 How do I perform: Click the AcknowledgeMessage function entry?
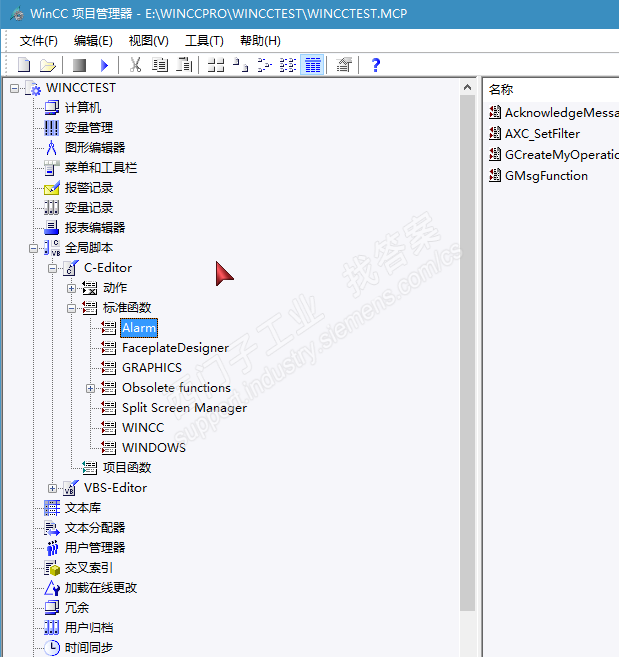click(554, 113)
